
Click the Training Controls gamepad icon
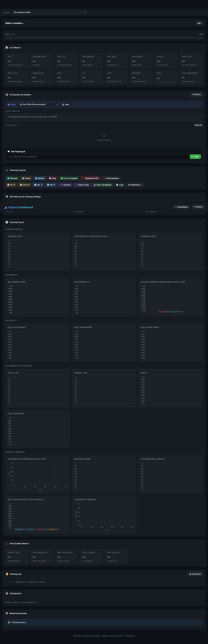pyautogui.click(x=7, y=170)
